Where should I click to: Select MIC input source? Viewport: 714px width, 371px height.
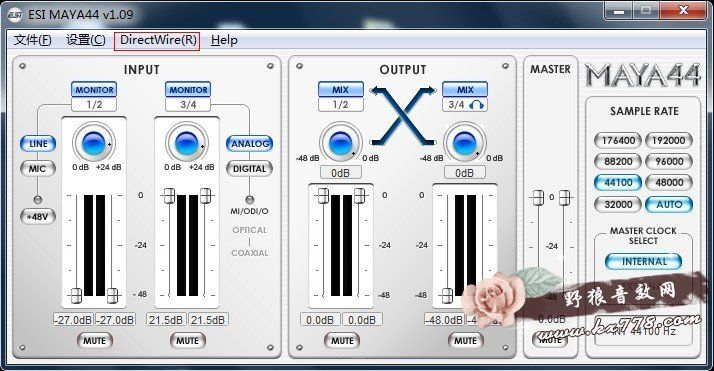point(38,169)
